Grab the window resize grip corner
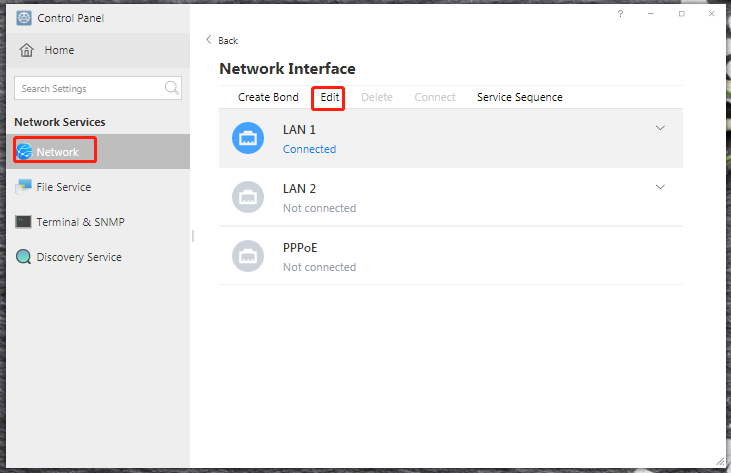The image size is (731, 473). 720,461
